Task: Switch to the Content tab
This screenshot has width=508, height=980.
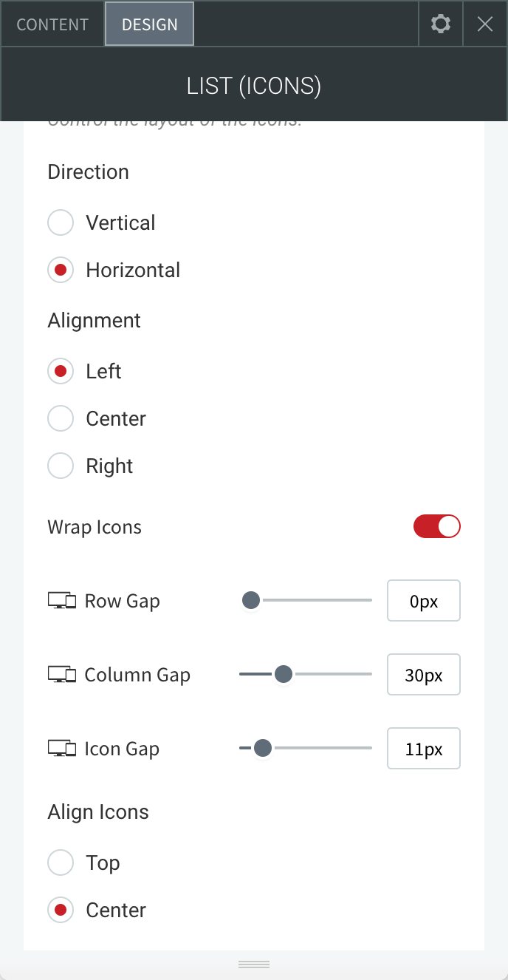Action: coord(52,24)
